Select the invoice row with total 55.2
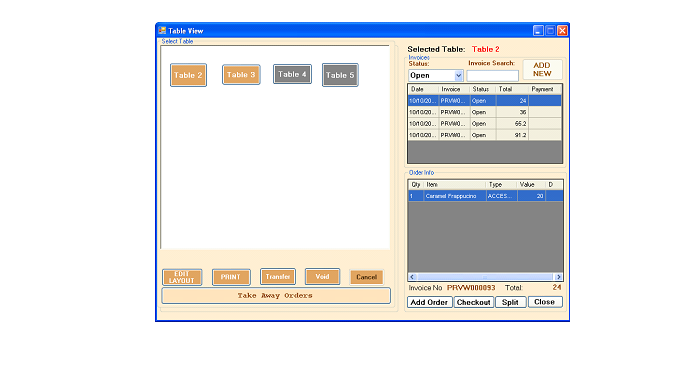This screenshot has height=371, width=700. 485,124
